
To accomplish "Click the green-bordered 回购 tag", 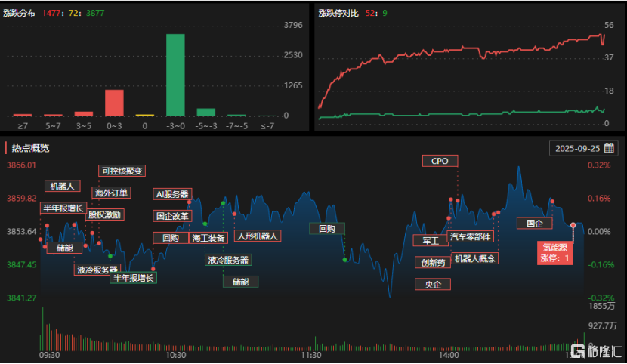I will pos(327,229).
